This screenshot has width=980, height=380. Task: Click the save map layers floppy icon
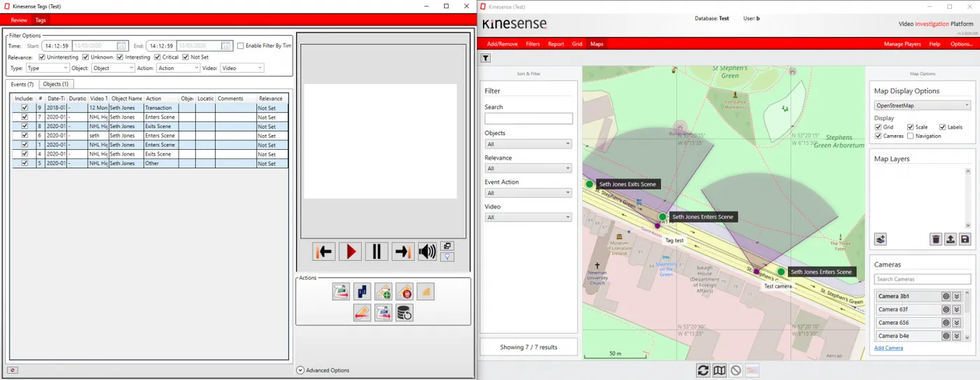coord(965,239)
